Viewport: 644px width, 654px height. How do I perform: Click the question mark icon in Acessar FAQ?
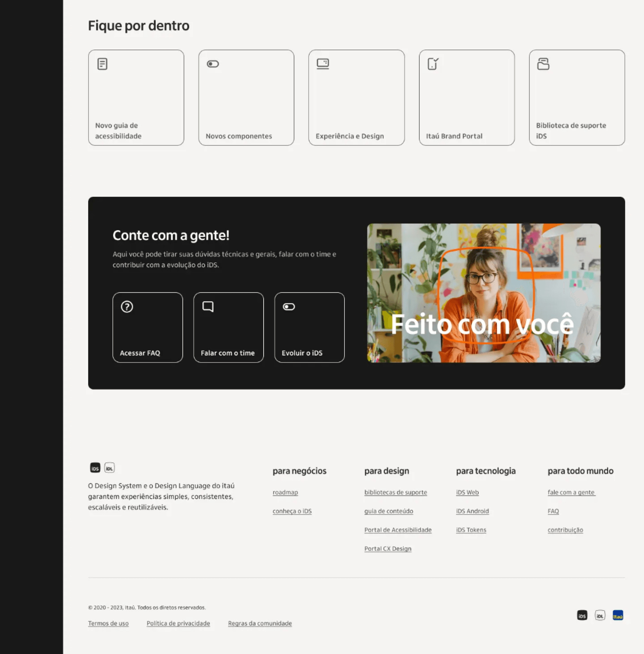pyautogui.click(x=127, y=307)
